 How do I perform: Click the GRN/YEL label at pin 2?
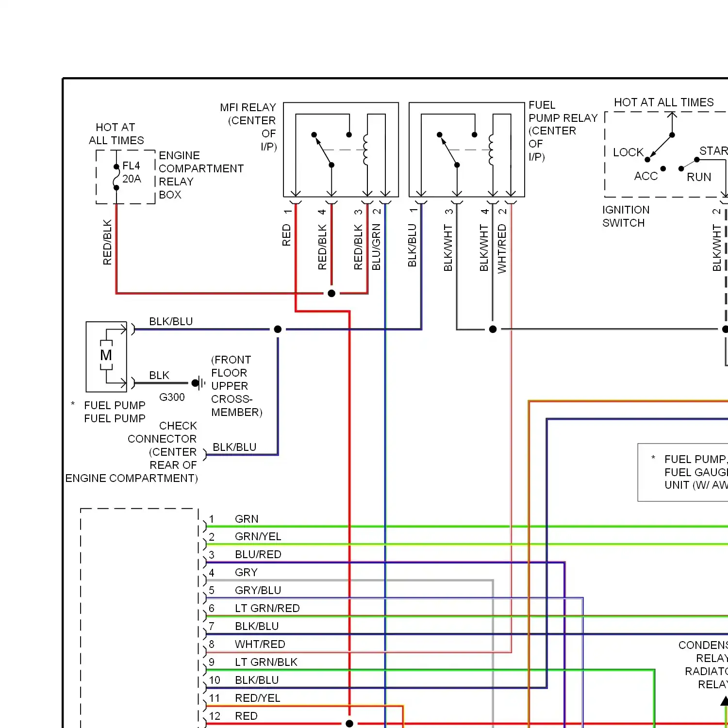258,536
